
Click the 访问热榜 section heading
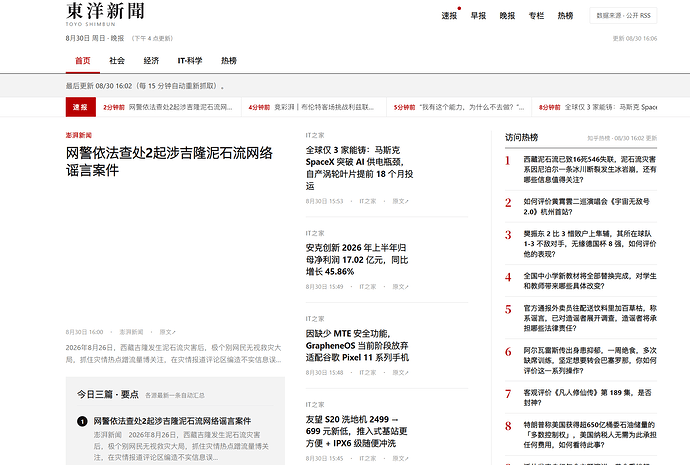coord(521,137)
